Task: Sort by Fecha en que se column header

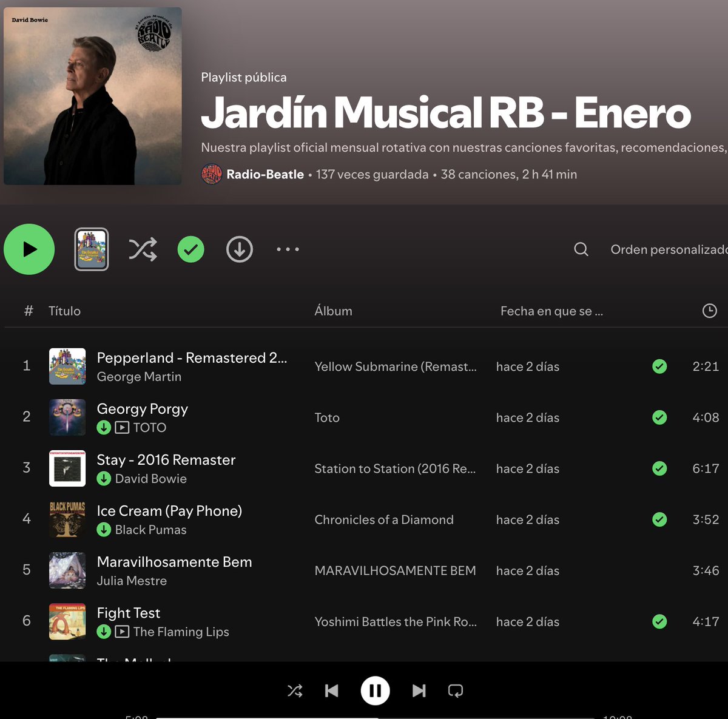Action: [x=551, y=311]
